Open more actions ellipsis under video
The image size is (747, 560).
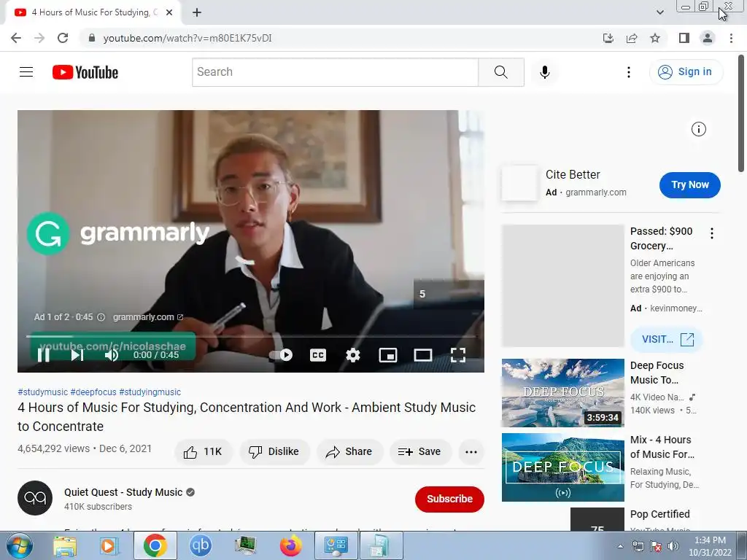click(471, 452)
